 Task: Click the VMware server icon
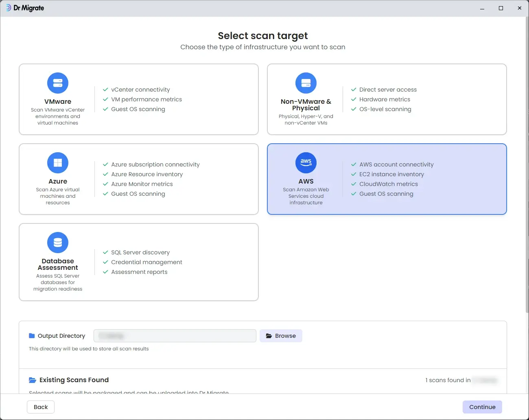(58, 83)
